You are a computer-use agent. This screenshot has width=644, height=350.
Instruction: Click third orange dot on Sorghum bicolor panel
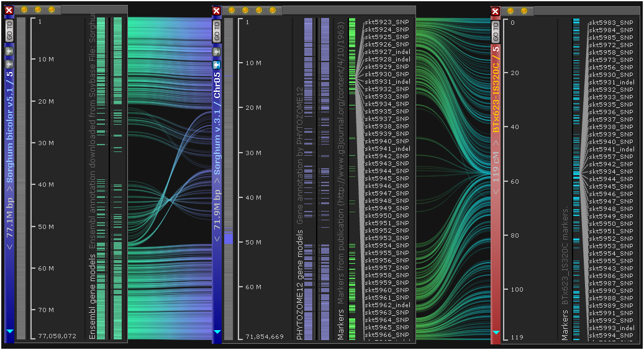52,10
